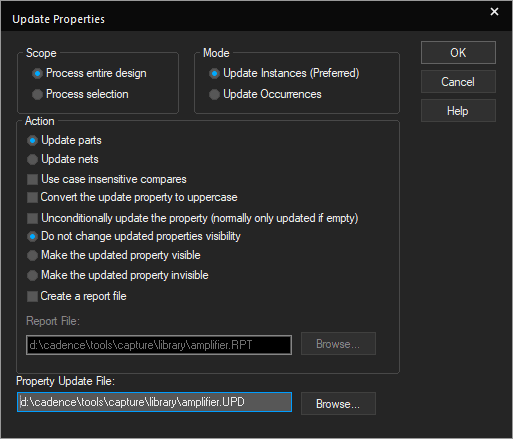Browse for the Property Update File

[x=338, y=404]
